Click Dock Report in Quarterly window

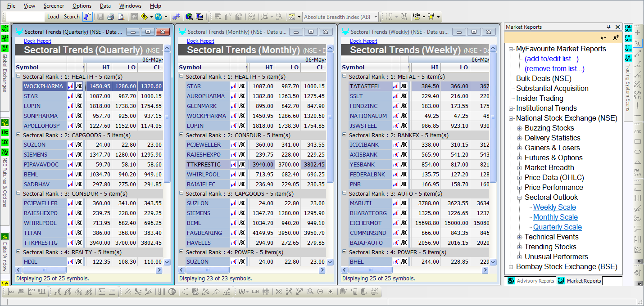(x=37, y=41)
